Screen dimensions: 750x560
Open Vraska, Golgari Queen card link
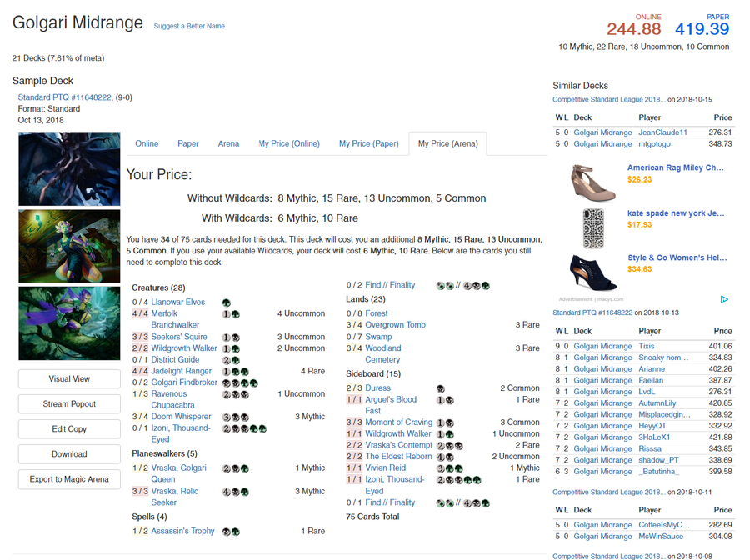tap(178, 473)
